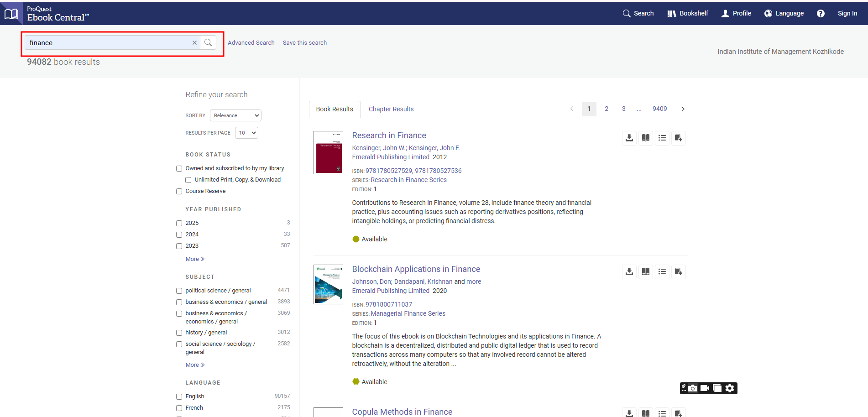Show table of contents for Blockchain Applications in Finance
The height and width of the screenshot is (417, 868).
tap(662, 271)
